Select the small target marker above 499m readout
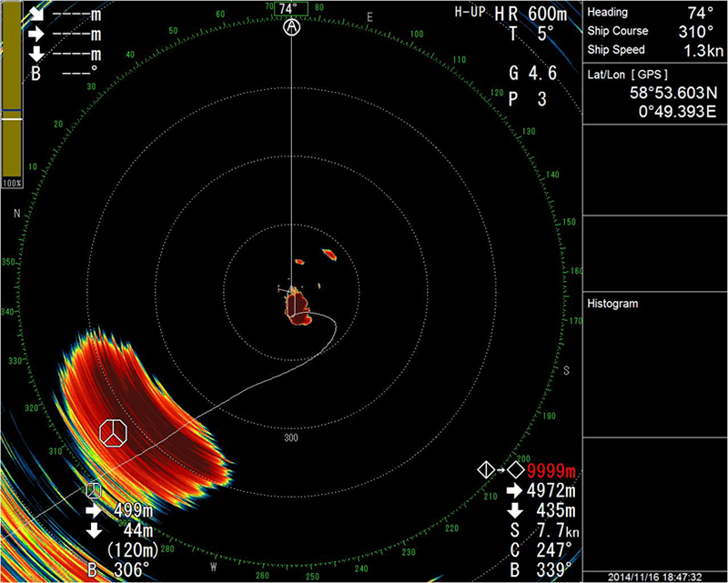 pos(92,489)
